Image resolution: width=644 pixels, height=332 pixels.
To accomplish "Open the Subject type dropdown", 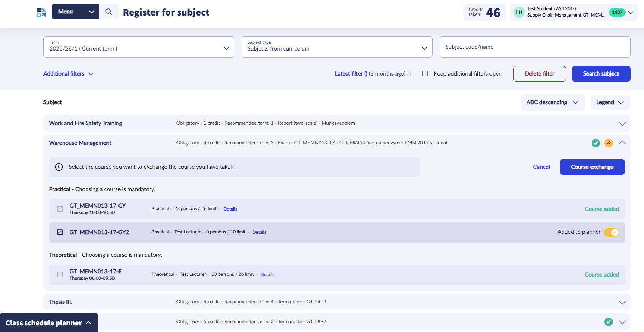I will (x=337, y=47).
